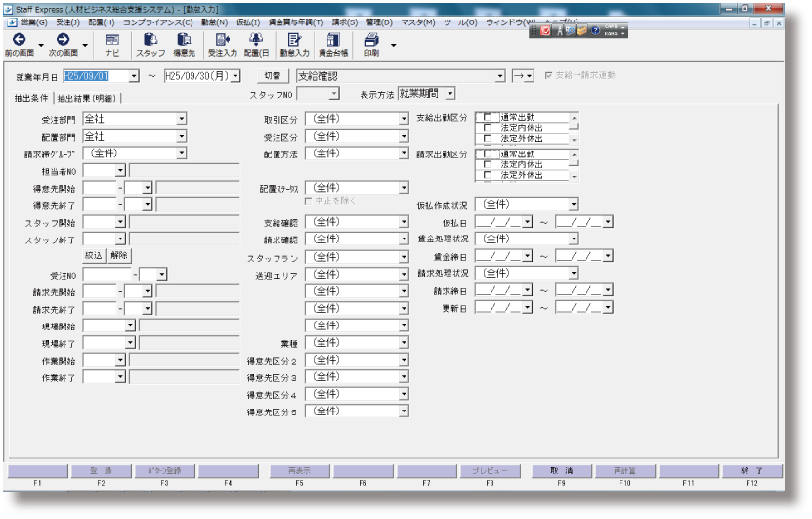The image size is (812, 519).
Task: Open the スタッフ toolbar icon
Action: (x=150, y=39)
